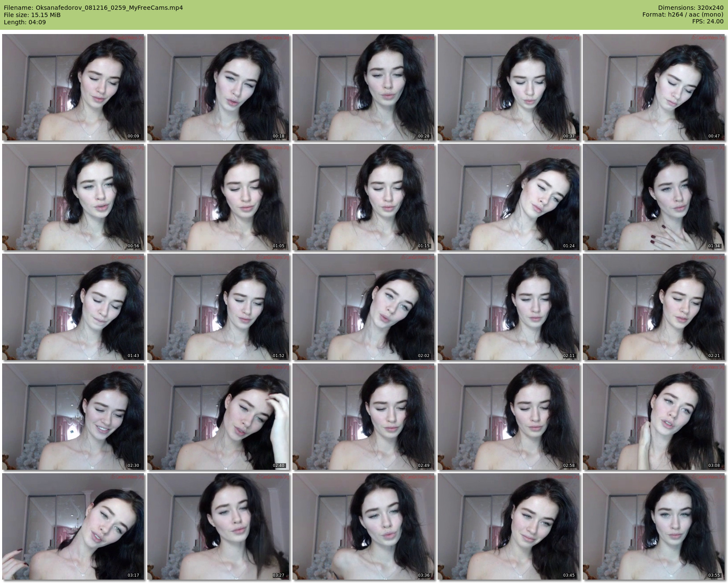
Task: Click the frame timestamped 00:47
Action: tap(654, 87)
